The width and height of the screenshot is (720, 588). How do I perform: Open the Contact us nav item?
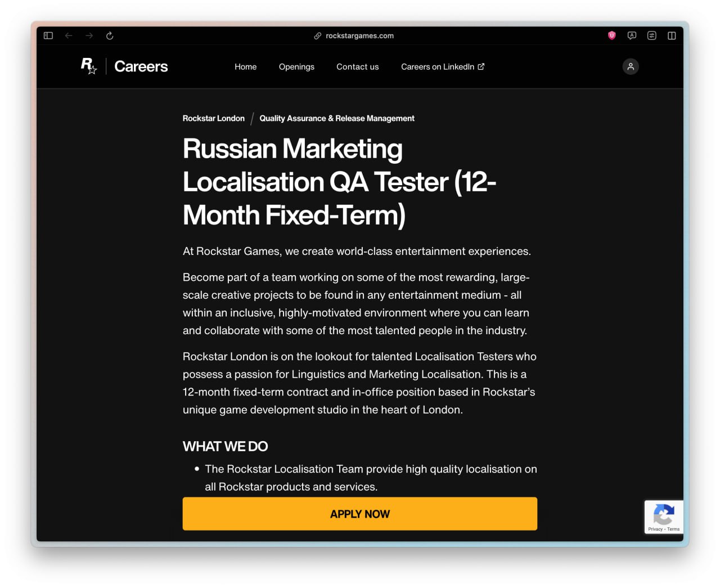click(358, 66)
